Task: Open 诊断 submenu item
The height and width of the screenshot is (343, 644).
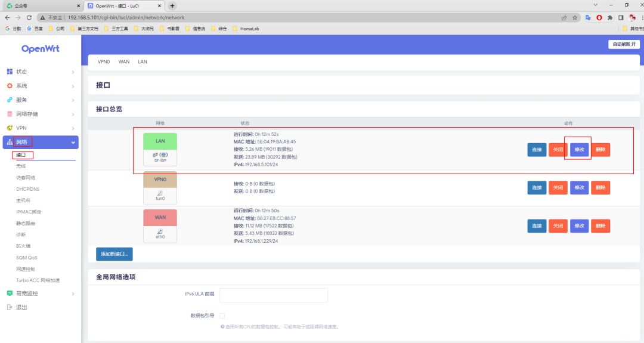Action: (21, 234)
